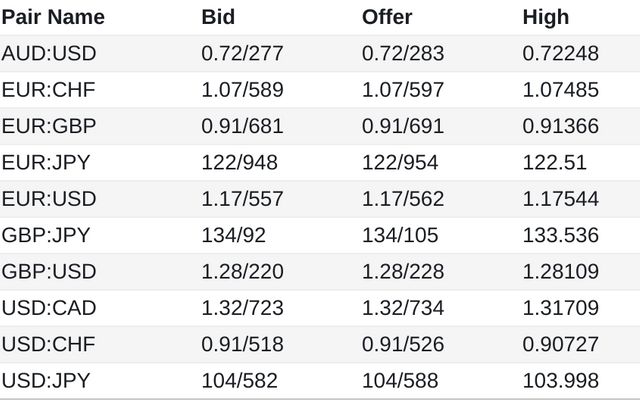Select the High column header
The height and width of the screenshot is (400, 640).
pos(546,18)
